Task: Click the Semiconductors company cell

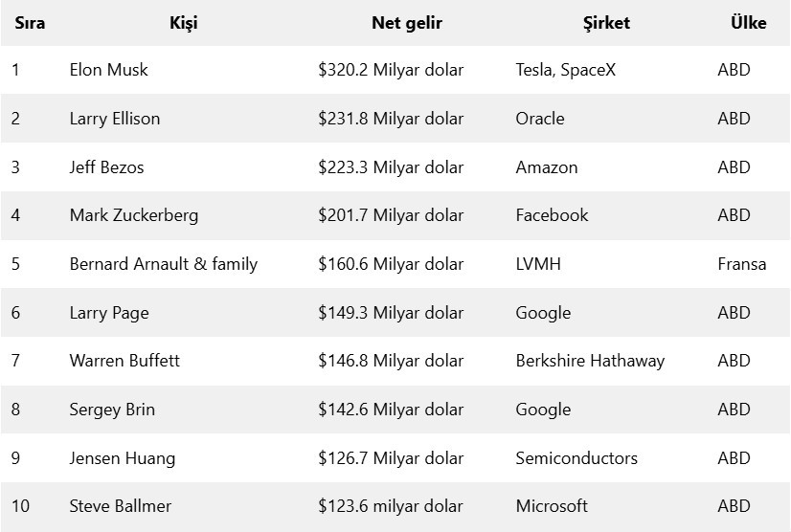Action: point(576,458)
